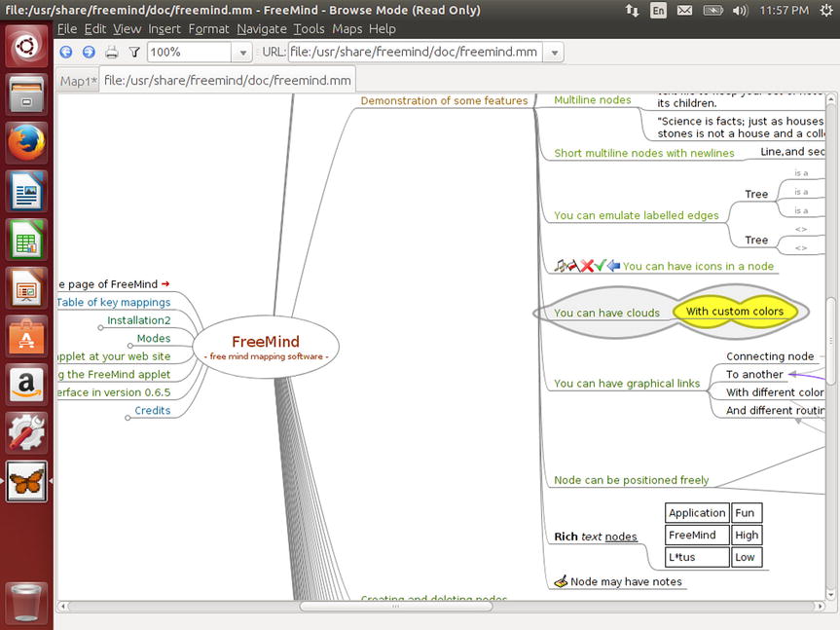840x630 pixels.
Task: Open the Insert menu
Action: pyautogui.click(x=164, y=29)
